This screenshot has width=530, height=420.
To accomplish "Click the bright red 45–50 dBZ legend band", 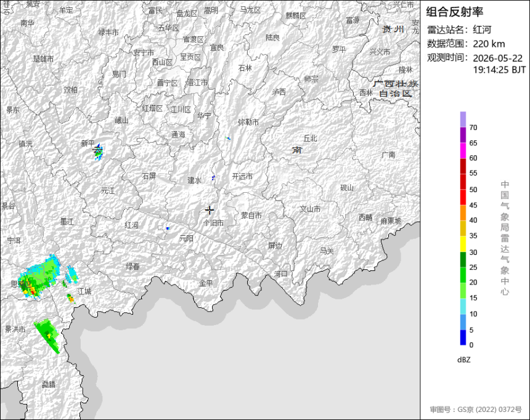I will click(x=463, y=197).
